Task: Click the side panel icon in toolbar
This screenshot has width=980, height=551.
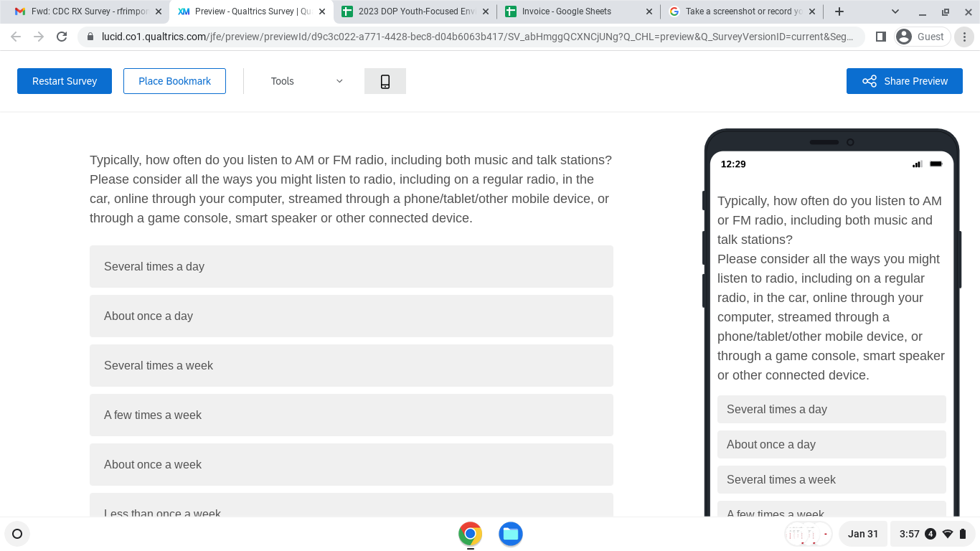Action: click(x=881, y=37)
